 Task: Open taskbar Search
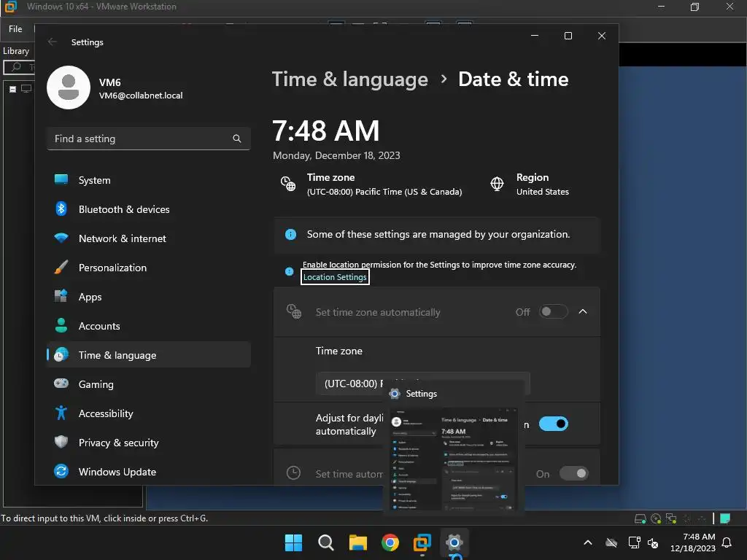[326, 542]
